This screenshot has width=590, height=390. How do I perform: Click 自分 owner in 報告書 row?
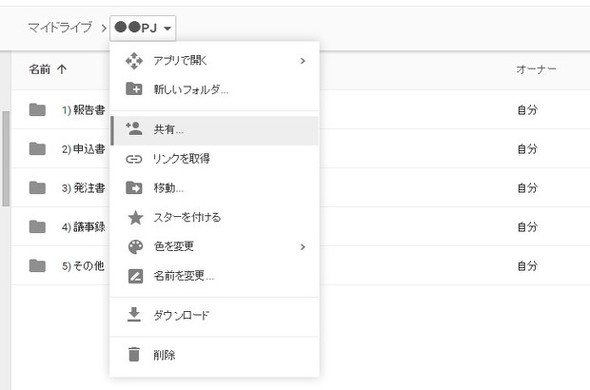528,110
